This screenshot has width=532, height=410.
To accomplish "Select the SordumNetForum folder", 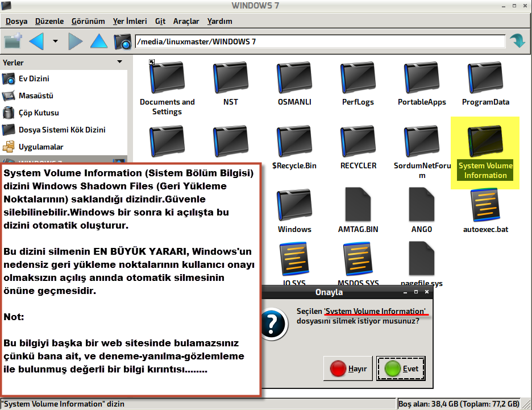I will pos(422,152).
